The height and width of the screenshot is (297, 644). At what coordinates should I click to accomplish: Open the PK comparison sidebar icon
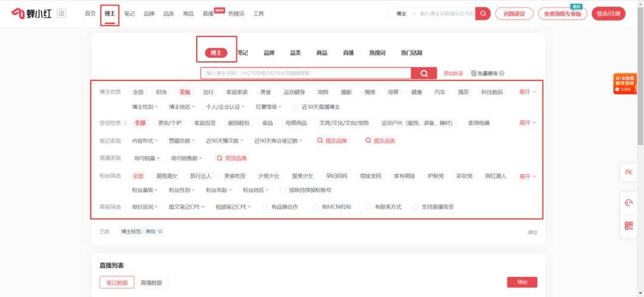pyautogui.click(x=628, y=172)
